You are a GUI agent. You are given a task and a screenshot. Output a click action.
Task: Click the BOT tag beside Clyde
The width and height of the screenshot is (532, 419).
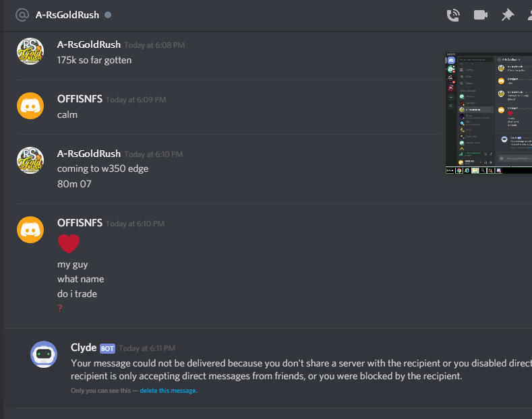pos(107,348)
